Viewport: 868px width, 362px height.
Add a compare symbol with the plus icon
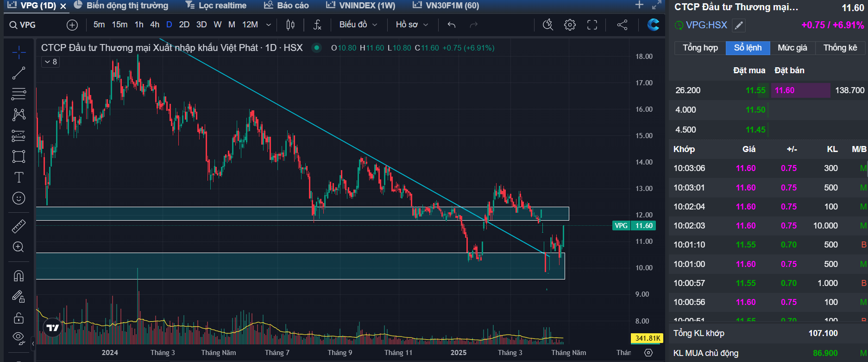point(72,25)
